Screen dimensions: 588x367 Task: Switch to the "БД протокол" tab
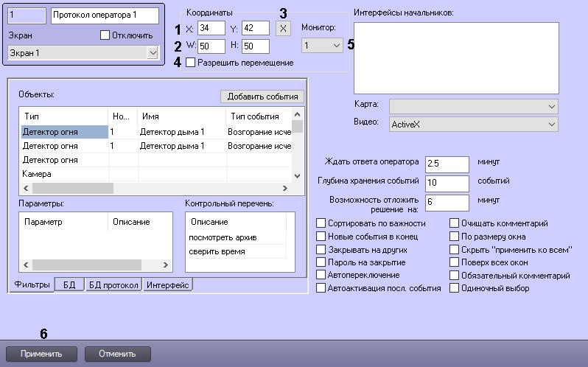pyautogui.click(x=113, y=285)
